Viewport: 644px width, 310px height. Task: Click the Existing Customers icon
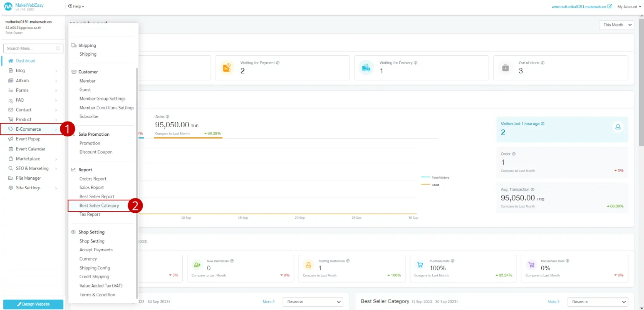coord(308,265)
